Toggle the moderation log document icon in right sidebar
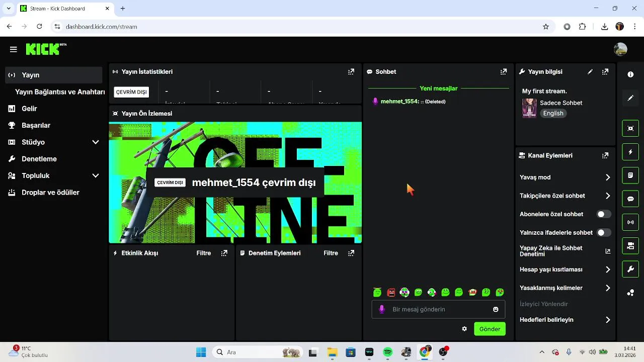 (x=630, y=175)
